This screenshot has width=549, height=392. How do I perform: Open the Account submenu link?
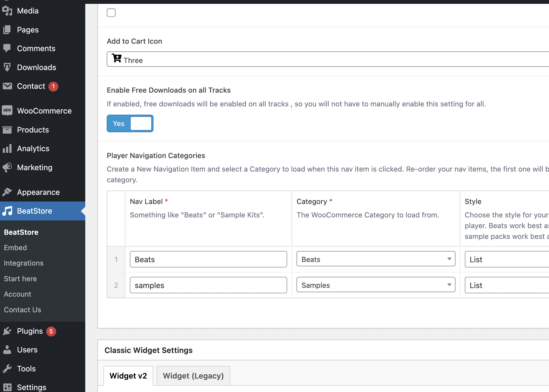18,294
